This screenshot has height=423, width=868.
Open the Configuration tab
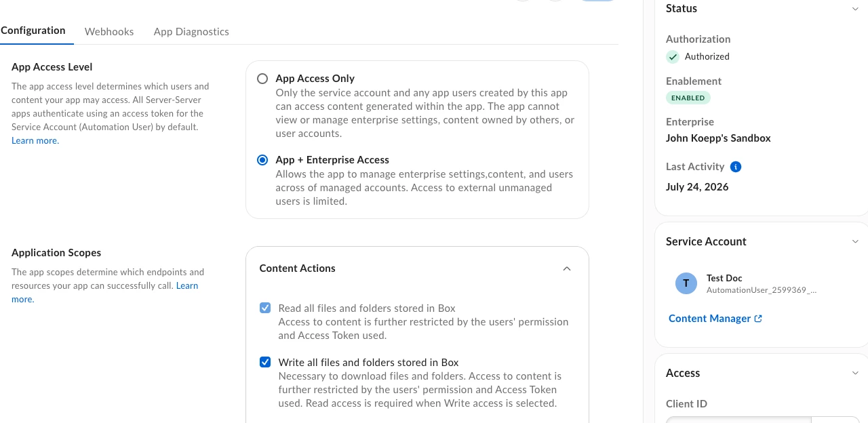[33, 31]
